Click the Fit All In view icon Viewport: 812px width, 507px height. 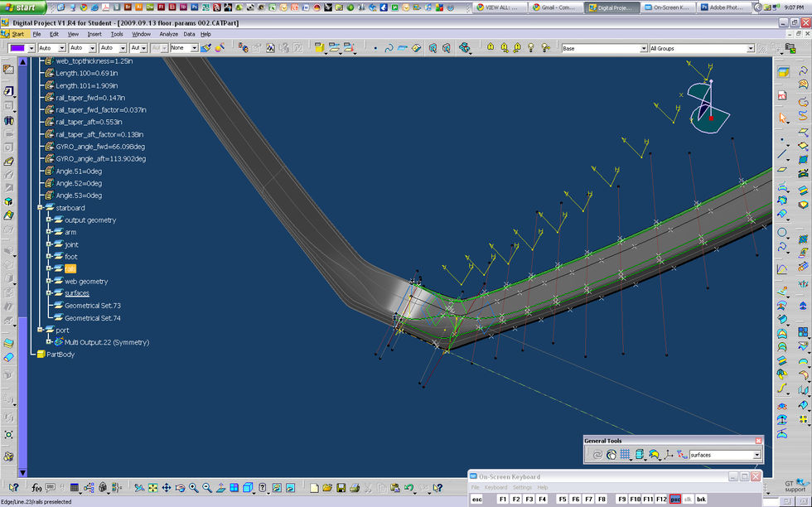click(152, 488)
